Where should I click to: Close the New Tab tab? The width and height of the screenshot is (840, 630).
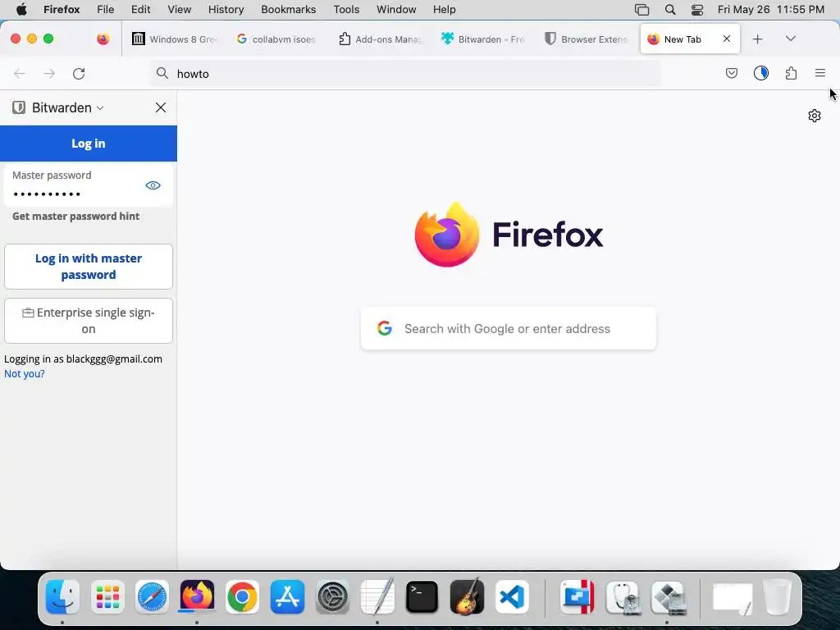(727, 39)
